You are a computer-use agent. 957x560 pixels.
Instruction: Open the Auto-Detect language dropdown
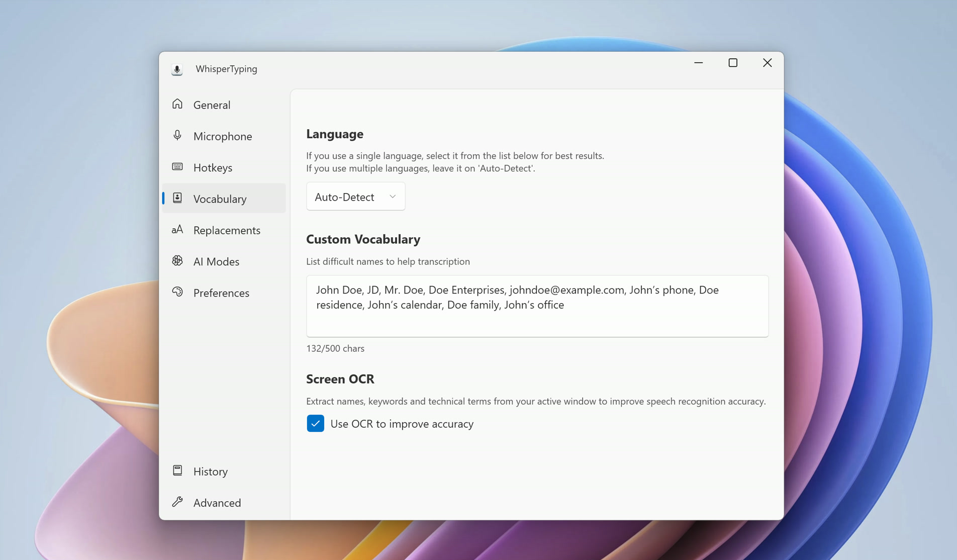[355, 197]
